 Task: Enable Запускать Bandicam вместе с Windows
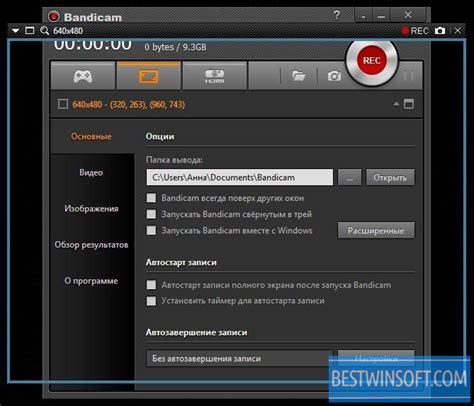coord(151,230)
